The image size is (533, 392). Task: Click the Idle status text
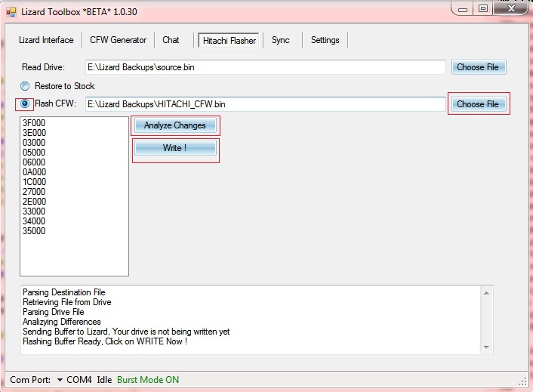[x=104, y=380]
